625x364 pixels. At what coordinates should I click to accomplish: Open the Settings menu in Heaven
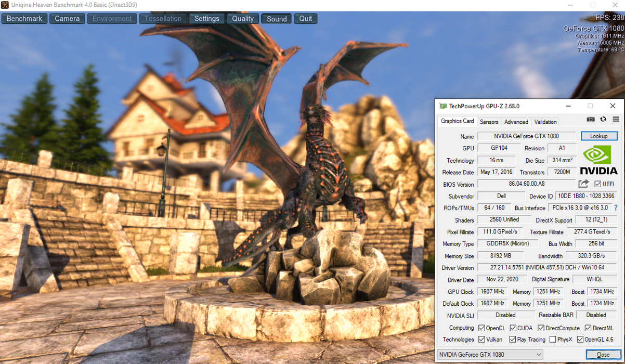(x=206, y=19)
